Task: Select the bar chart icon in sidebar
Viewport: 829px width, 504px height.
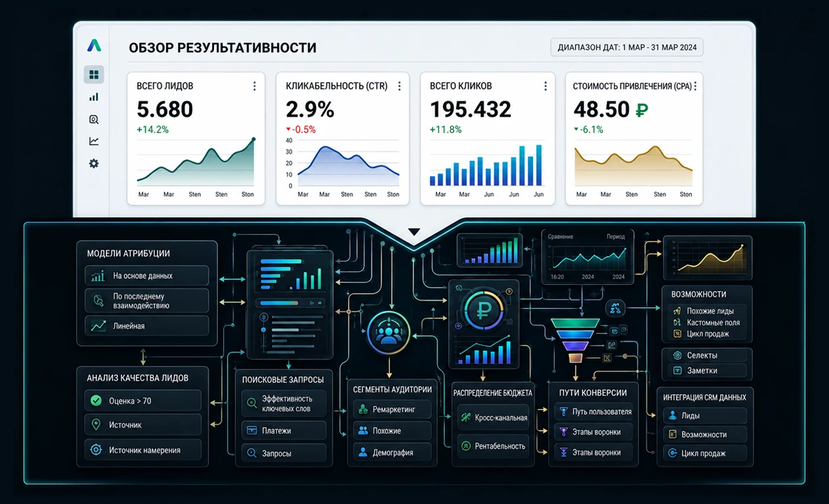Action: pos(94,97)
